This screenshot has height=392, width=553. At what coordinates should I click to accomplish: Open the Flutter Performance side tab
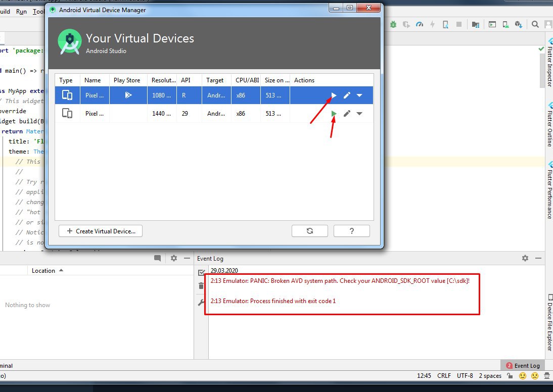coord(549,190)
